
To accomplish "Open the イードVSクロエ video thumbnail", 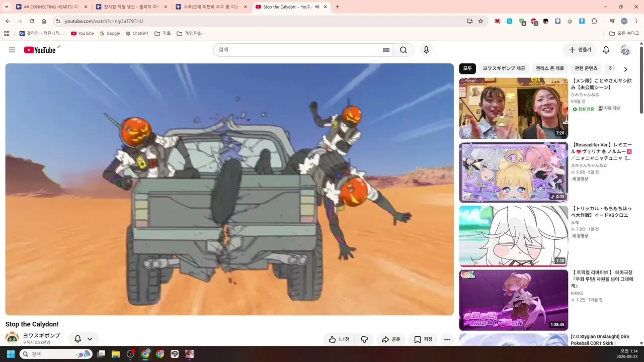I will click(x=513, y=236).
